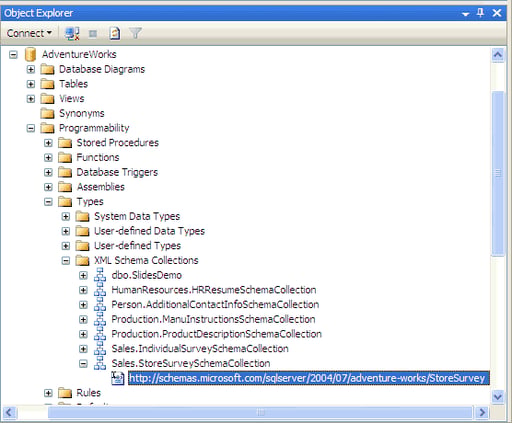Expand the System Data Types folder
Viewport: 512px width, 423px height.
[x=66, y=216]
